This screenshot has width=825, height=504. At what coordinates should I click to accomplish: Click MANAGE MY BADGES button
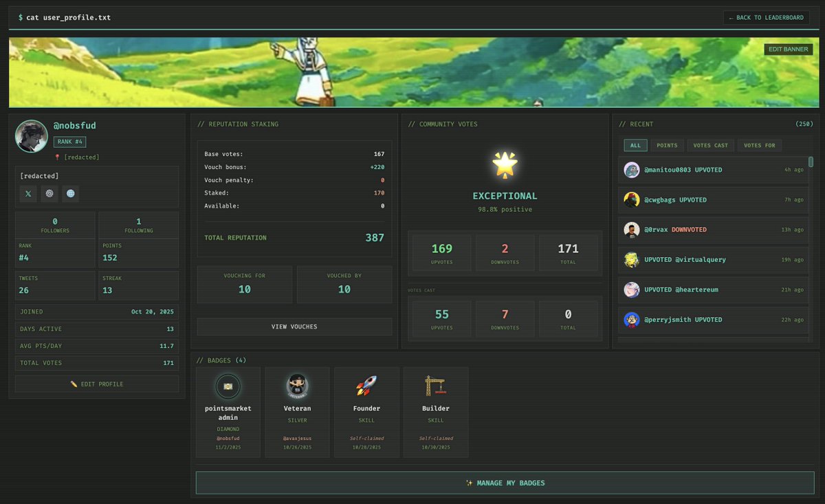(505, 483)
